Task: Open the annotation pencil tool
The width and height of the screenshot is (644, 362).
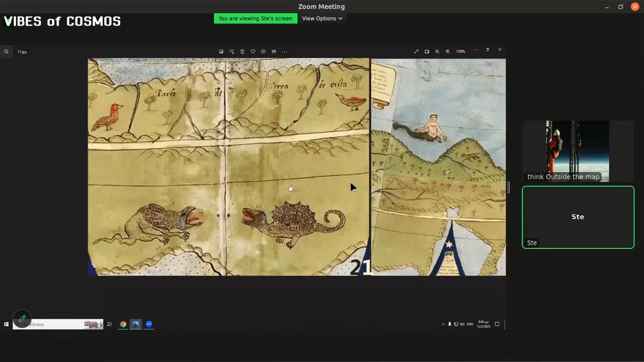Action: point(22,318)
